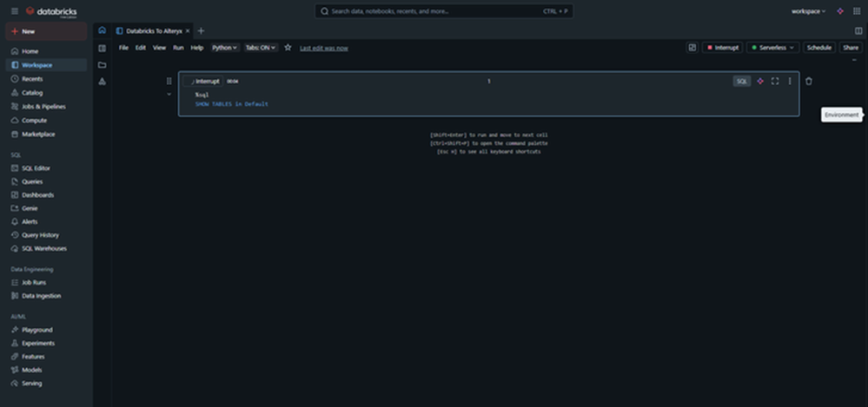Open Catalog in the sidebar
The image size is (868, 407).
pos(47,93)
